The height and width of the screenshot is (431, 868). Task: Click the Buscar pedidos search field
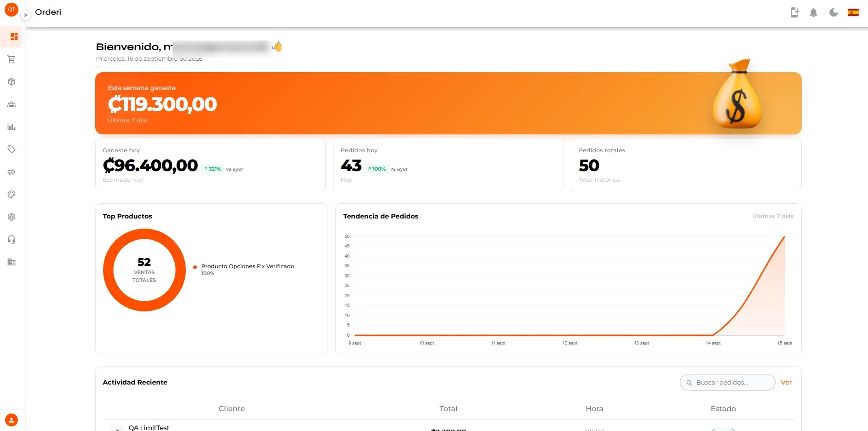pos(727,382)
